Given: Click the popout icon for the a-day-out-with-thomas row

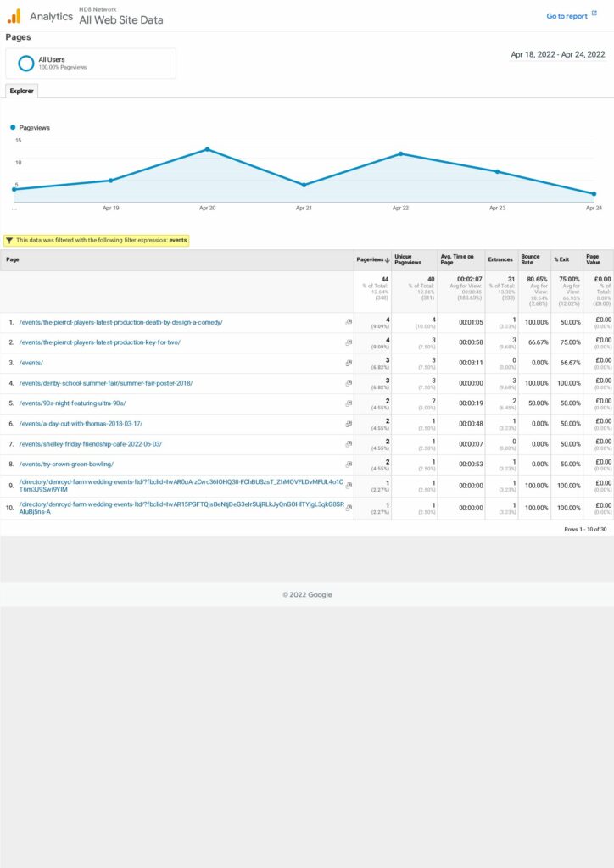Looking at the screenshot, I should click(349, 424).
